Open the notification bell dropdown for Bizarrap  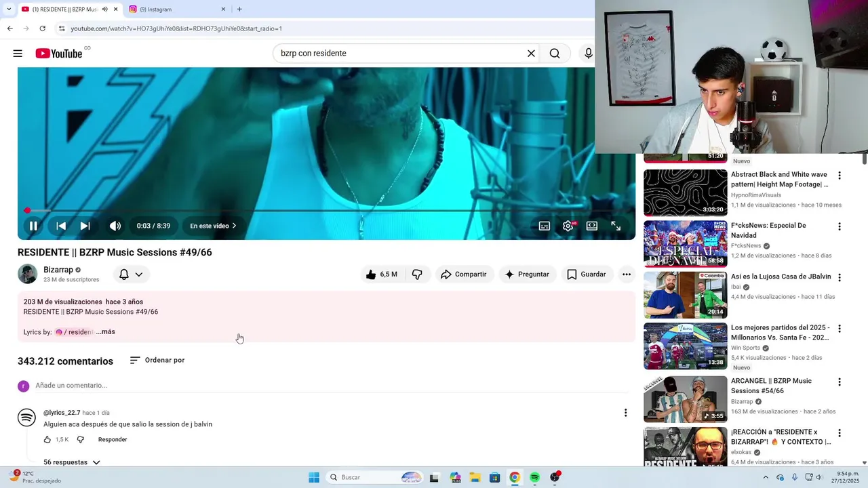[x=131, y=274]
